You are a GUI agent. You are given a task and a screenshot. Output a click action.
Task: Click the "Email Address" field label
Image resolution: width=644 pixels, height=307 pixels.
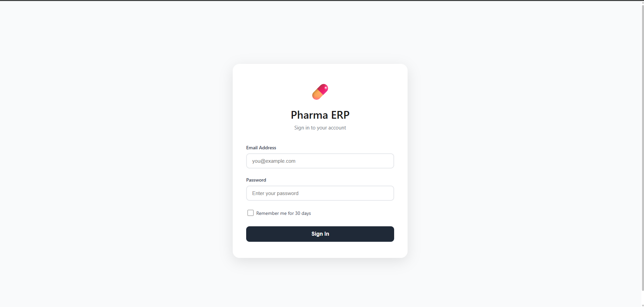click(261, 148)
